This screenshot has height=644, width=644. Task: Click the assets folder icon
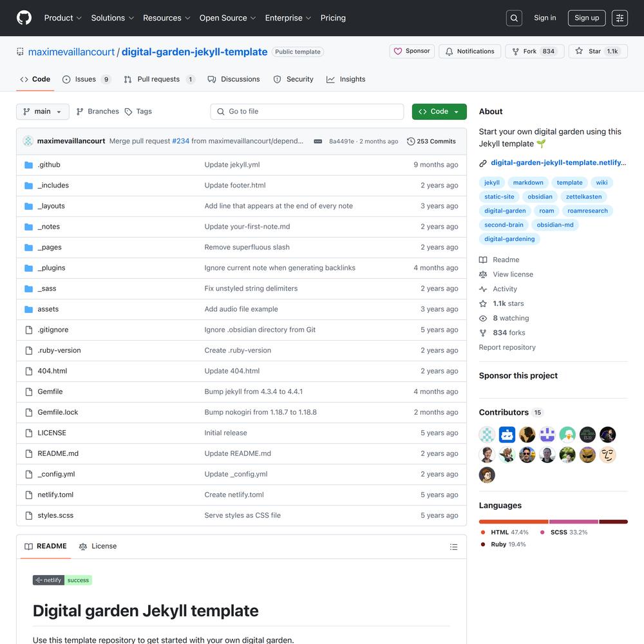pyautogui.click(x=29, y=309)
